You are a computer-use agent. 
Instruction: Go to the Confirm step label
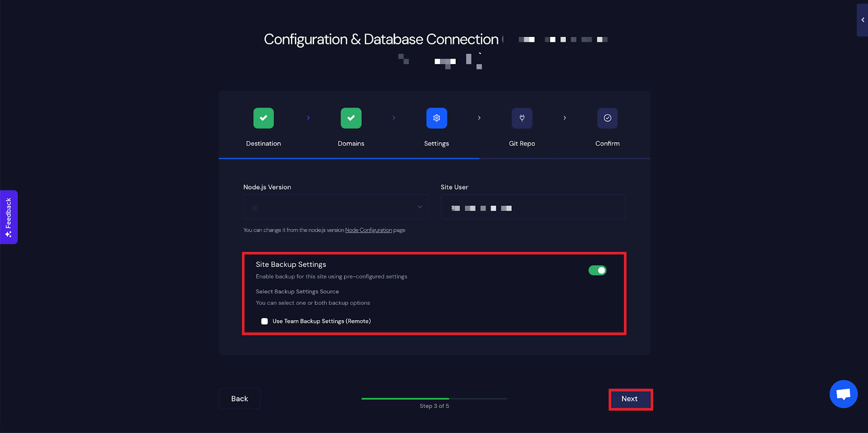point(607,144)
